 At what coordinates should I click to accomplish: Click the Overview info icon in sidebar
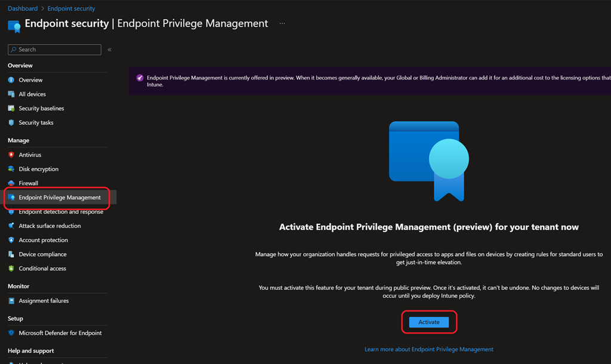[x=11, y=80]
